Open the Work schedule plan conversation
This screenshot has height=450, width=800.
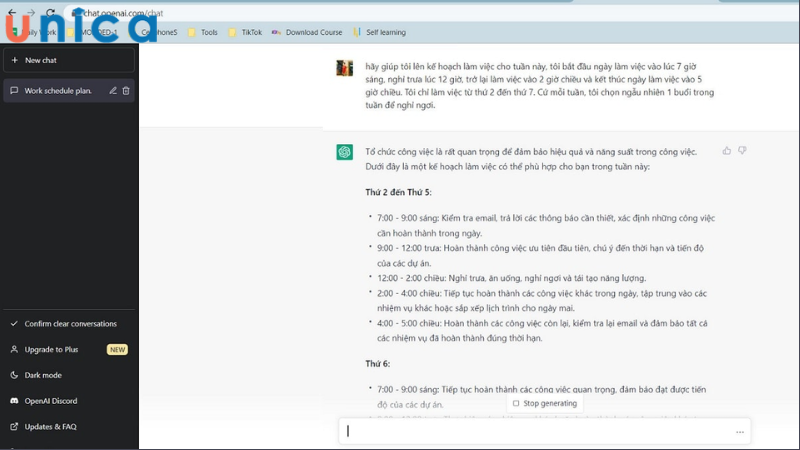coord(58,91)
